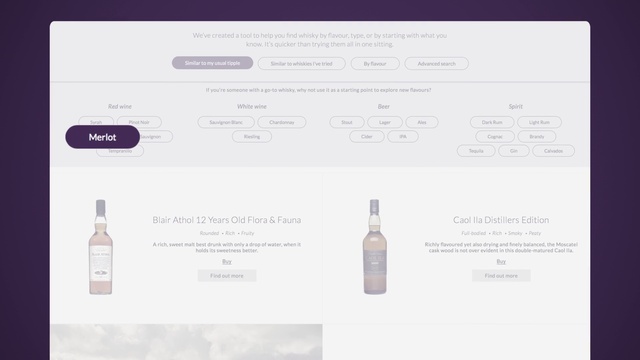Open Blair Athol 12 Years Old title
Screen dimensions: 640x360
click(x=227, y=220)
